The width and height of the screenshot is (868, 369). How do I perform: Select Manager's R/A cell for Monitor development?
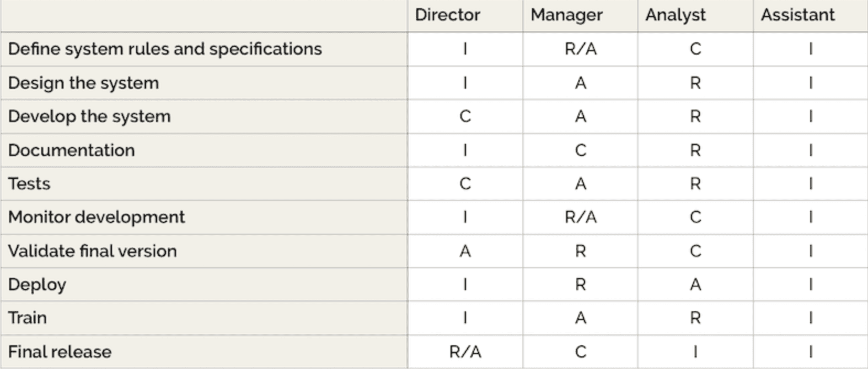point(581,218)
